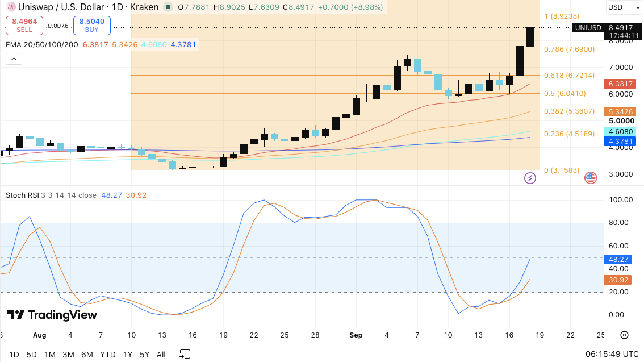Click the Fib 0.618 (6.7214) label
This screenshot has width=644, height=362.
(569, 75)
